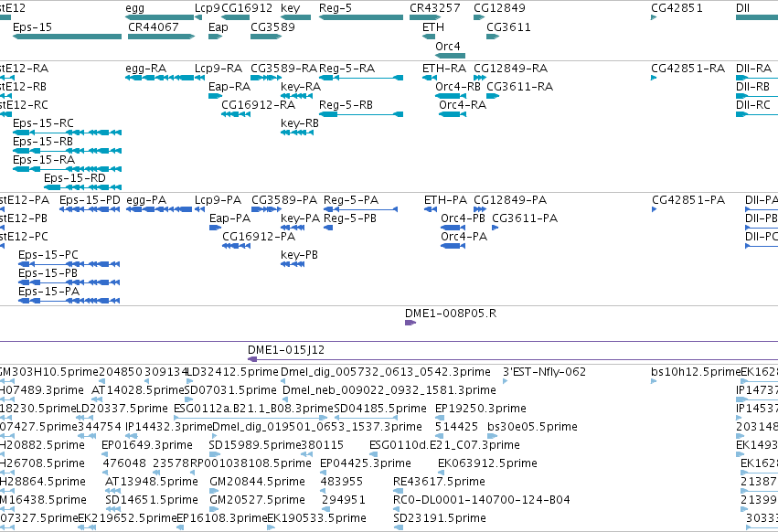
Task: Select the GM20844.5prime EST feature
Action: [215, 491]
